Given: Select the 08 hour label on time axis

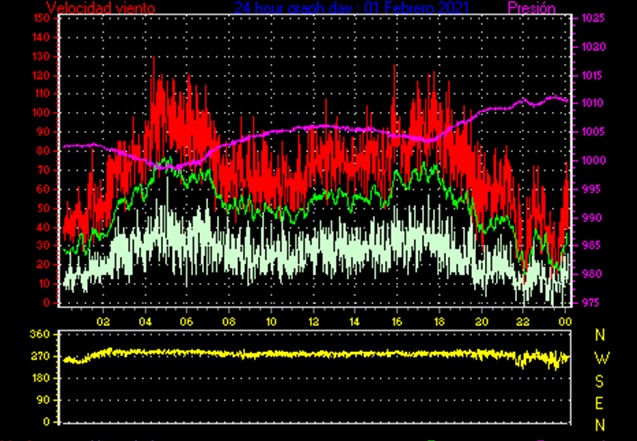Looking at the screenshot, I should (229, 322).
